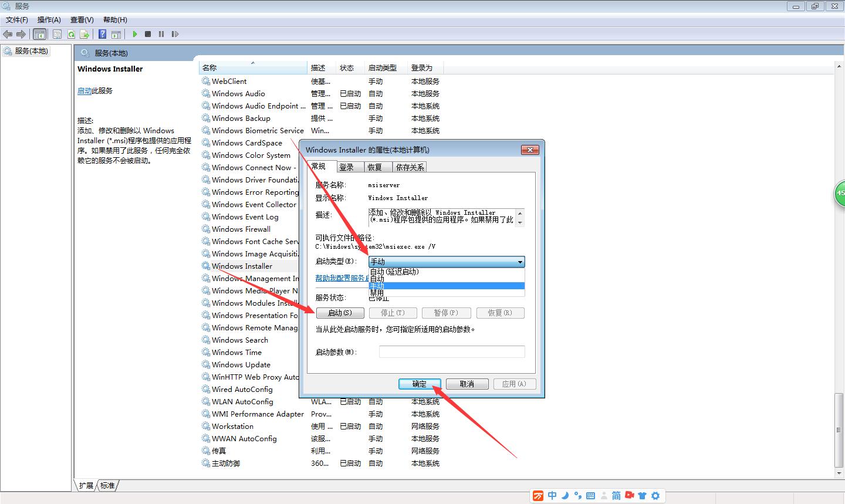Click the gear icon beside WebClient
Viewport: 845px width, 504px height.
[206, 81]
